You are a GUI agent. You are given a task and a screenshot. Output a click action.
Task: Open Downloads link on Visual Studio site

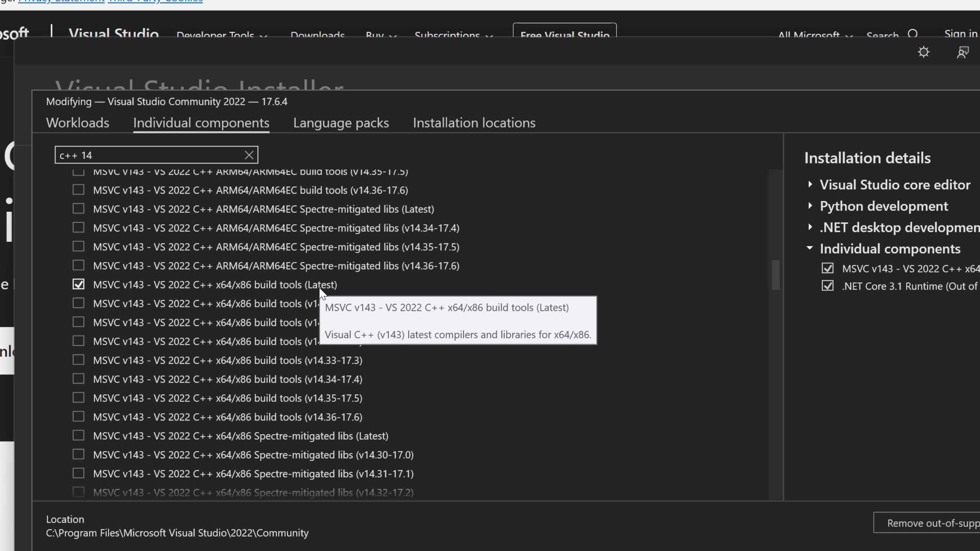coord(318,34)
